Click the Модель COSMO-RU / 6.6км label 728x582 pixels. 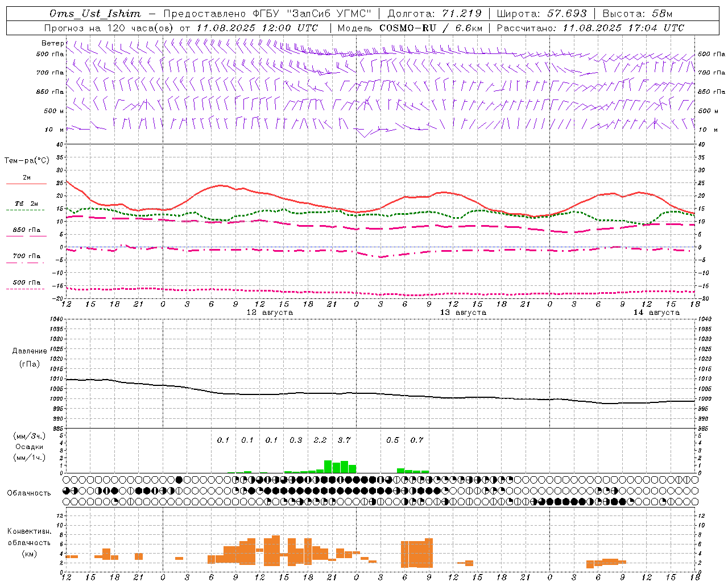[410, 28]
